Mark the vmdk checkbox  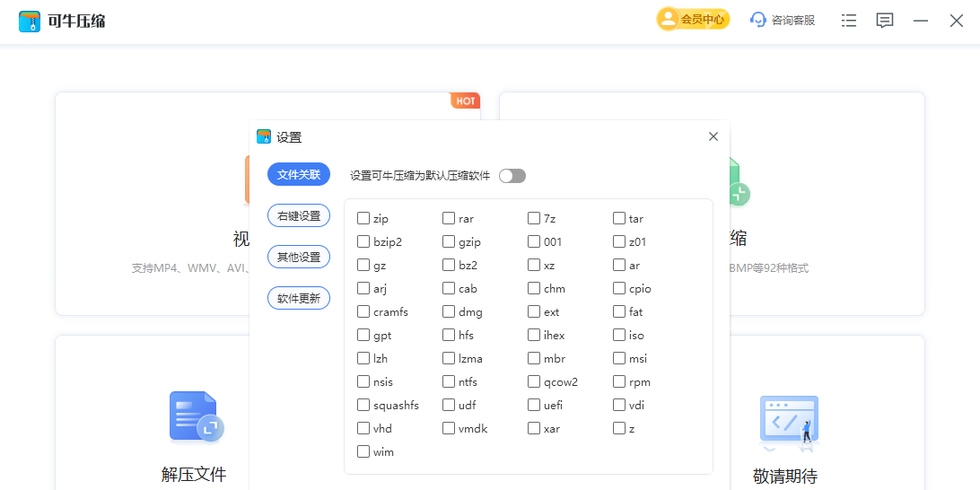click(448, 428)
